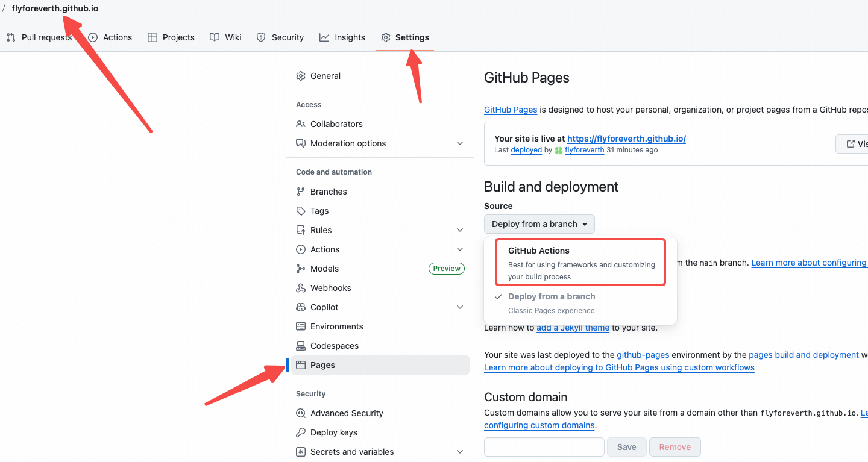Click the Pull requests icon
The image size is (868, 462).
point(11,37)
